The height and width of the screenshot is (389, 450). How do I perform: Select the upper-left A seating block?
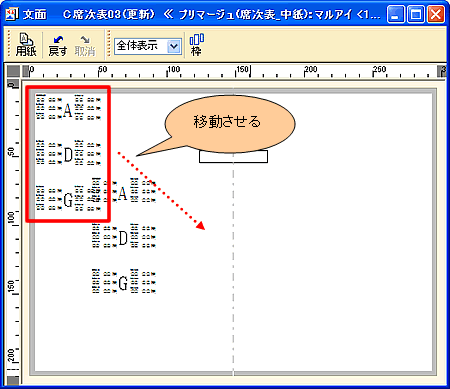tap(68, 107)
